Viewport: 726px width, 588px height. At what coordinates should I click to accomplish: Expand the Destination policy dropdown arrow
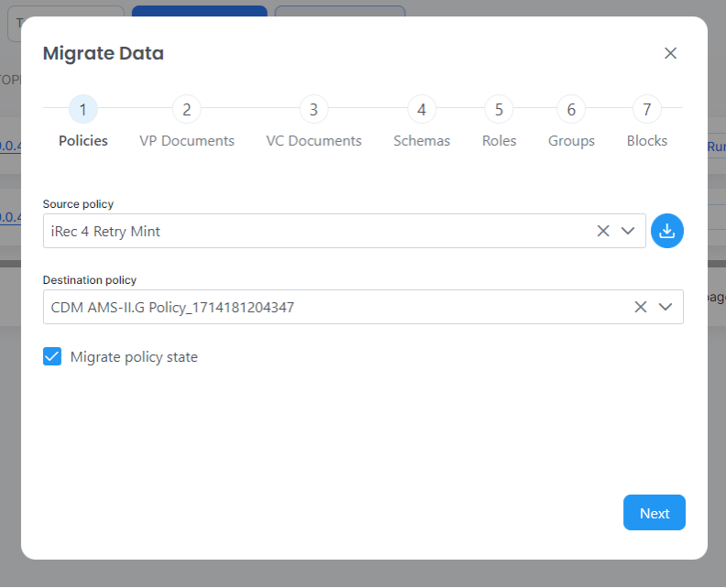point(665,307)
